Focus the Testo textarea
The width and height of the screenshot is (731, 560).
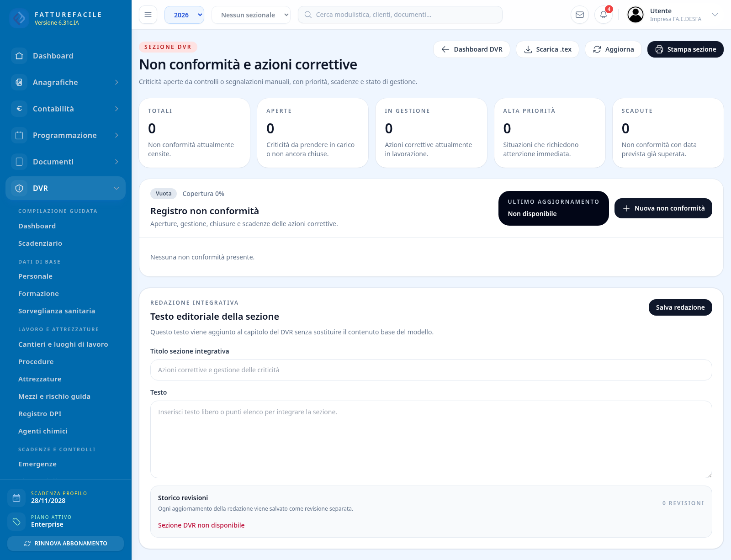tap(431, 439)
